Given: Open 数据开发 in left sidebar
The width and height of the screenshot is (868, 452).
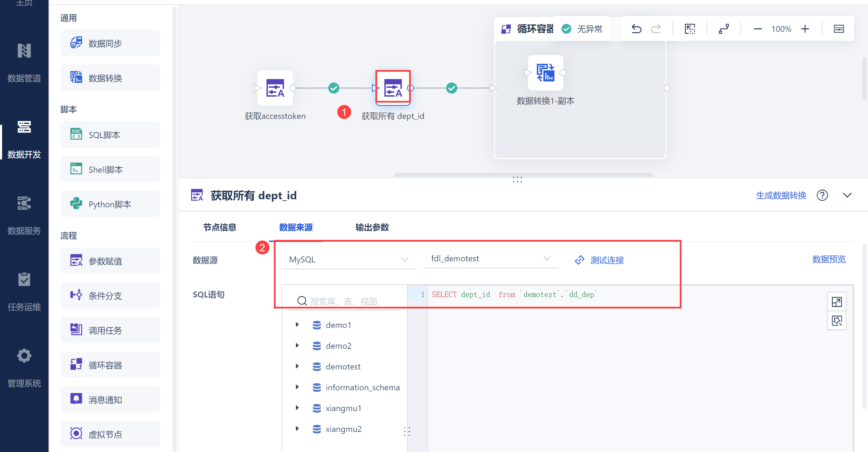Looking at the screenshot, I should tap(24, 139).
